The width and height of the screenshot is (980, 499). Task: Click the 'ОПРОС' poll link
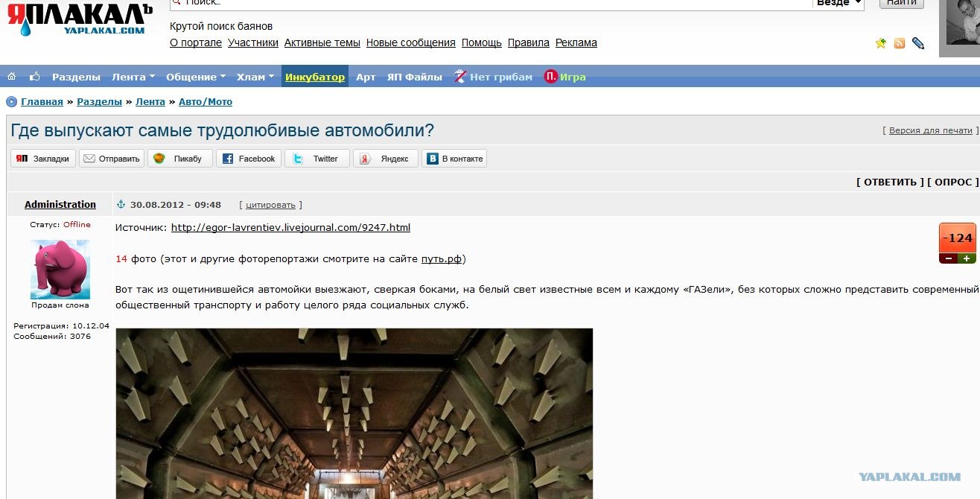953,182
